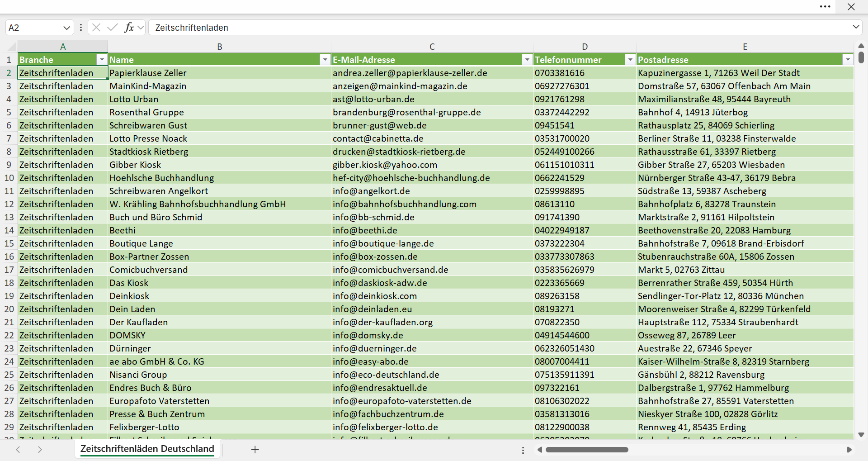Screen dimensions: 868x461
Task: Click the Name Box showing A2
Action: point(34,28)
